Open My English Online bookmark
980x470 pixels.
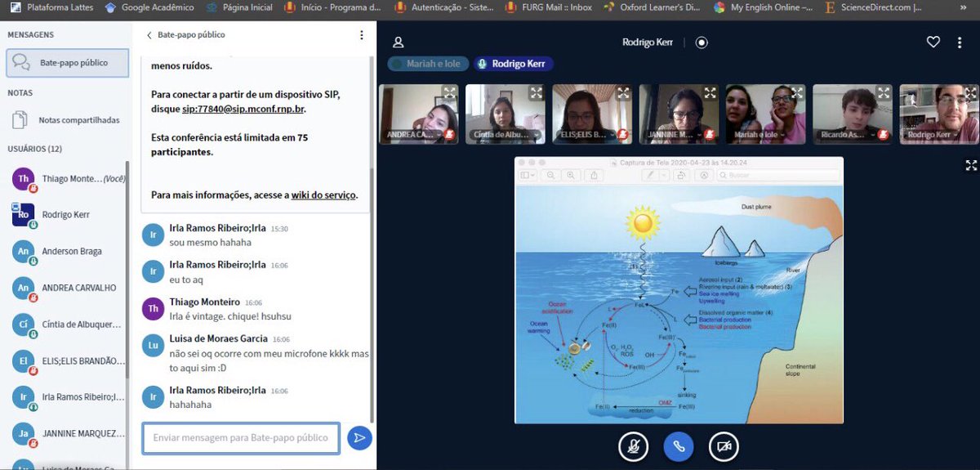click(764, 7)
